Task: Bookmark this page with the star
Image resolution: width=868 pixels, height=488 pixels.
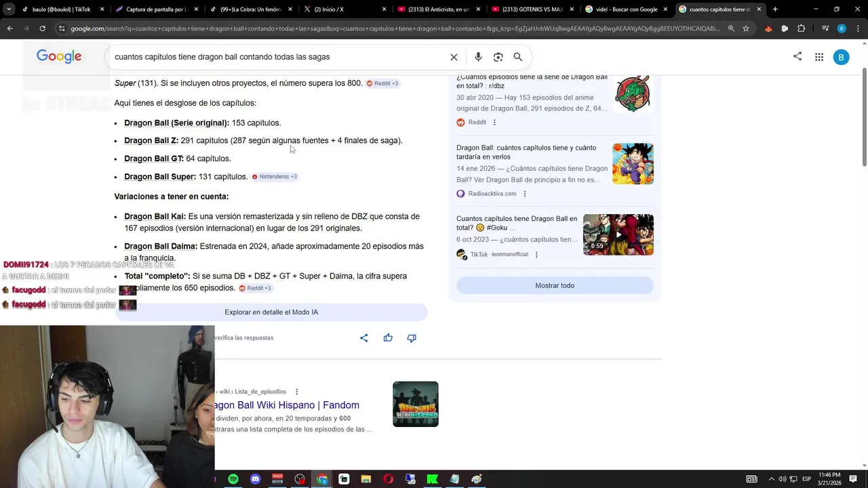Action: tap(746, 28)
